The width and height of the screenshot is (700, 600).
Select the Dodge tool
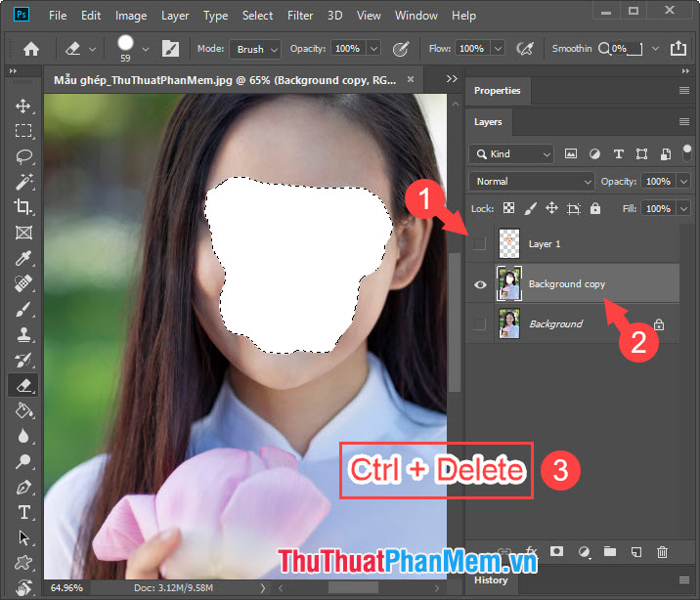click(x=23, y=461)
